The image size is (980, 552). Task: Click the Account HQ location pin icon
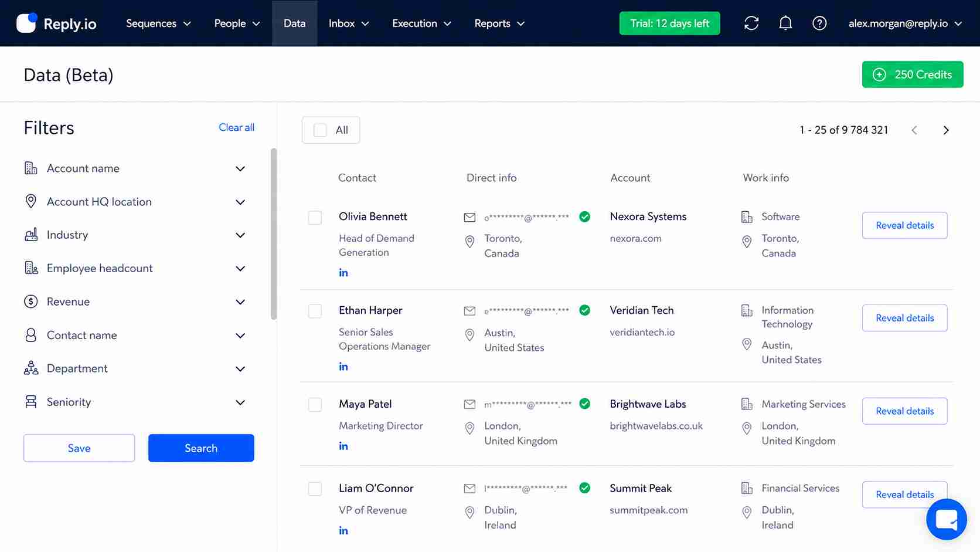tap(31, 201)
